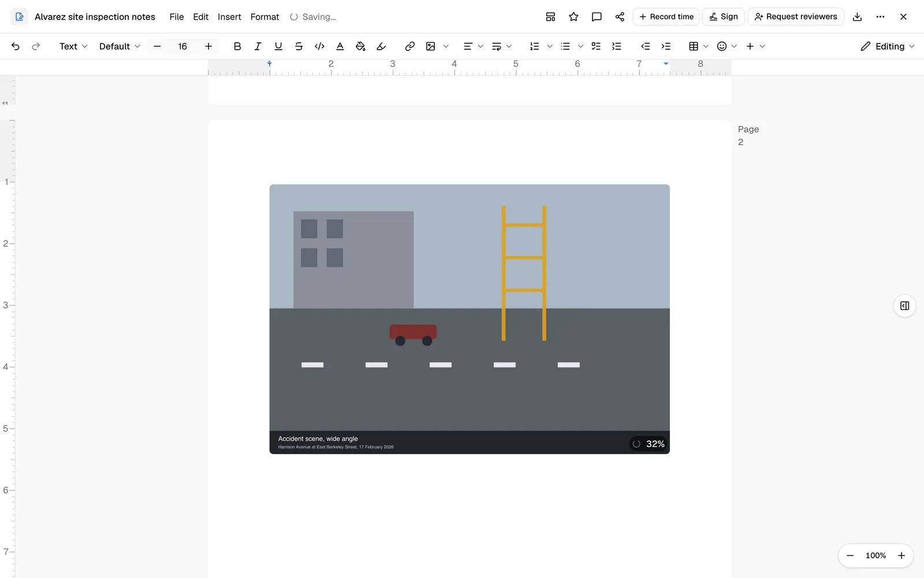Click the insert image icon
The image size is (924, 578).
tap(431, 46)
